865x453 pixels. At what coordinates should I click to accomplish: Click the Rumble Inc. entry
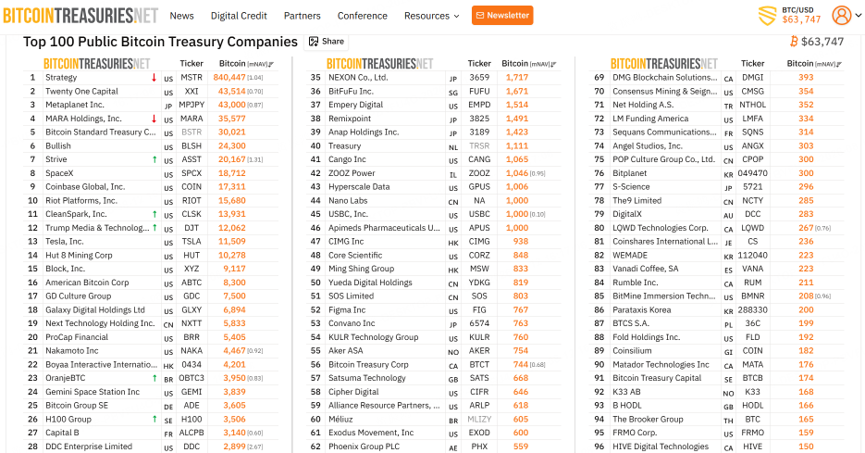coord(635,283)
